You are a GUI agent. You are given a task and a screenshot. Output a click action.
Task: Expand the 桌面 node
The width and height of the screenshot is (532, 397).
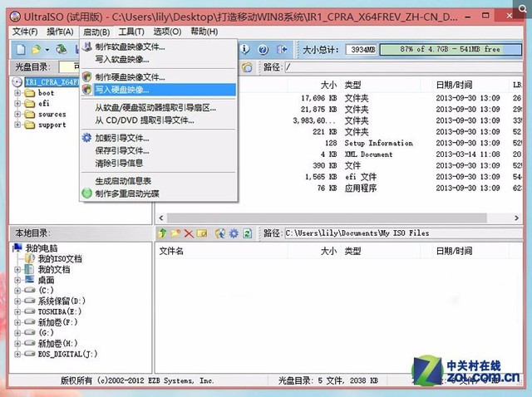pos(17,280)
